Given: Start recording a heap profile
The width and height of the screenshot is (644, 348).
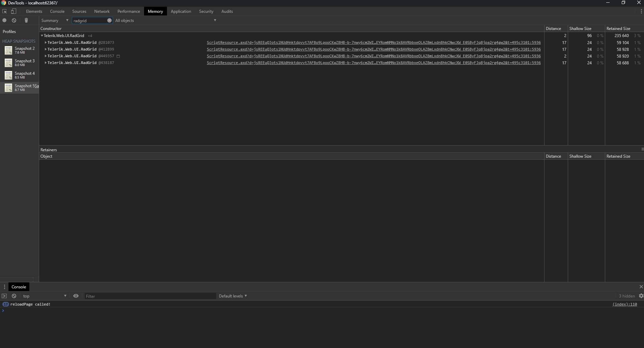Looking at the screenshot, I should (4, 21).
